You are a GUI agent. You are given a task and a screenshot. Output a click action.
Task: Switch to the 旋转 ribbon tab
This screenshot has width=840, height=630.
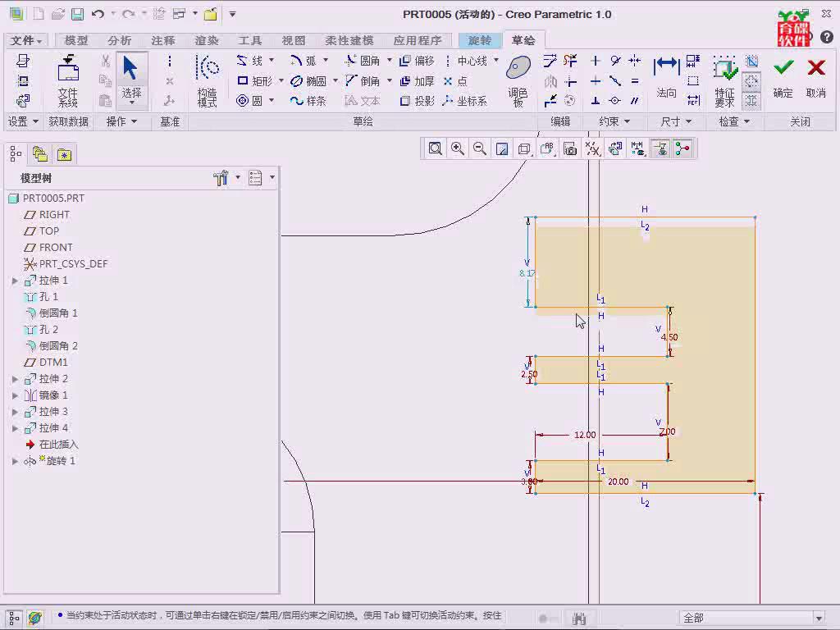(x=479, y=40)
